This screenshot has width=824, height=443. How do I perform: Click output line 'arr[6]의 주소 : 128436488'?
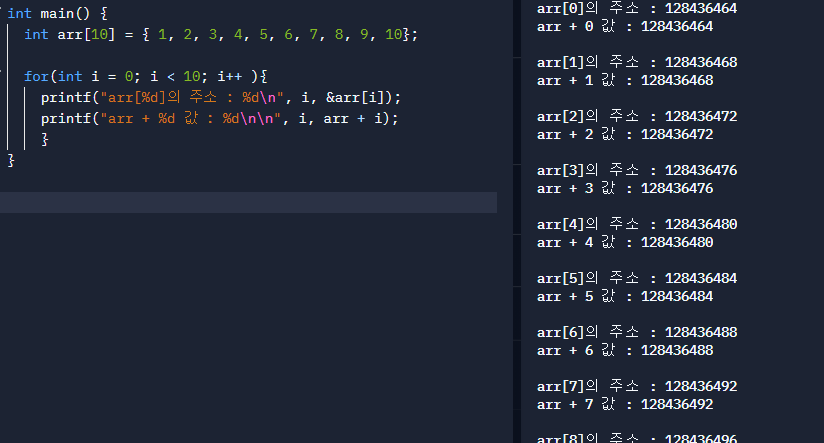click(637, 333)
